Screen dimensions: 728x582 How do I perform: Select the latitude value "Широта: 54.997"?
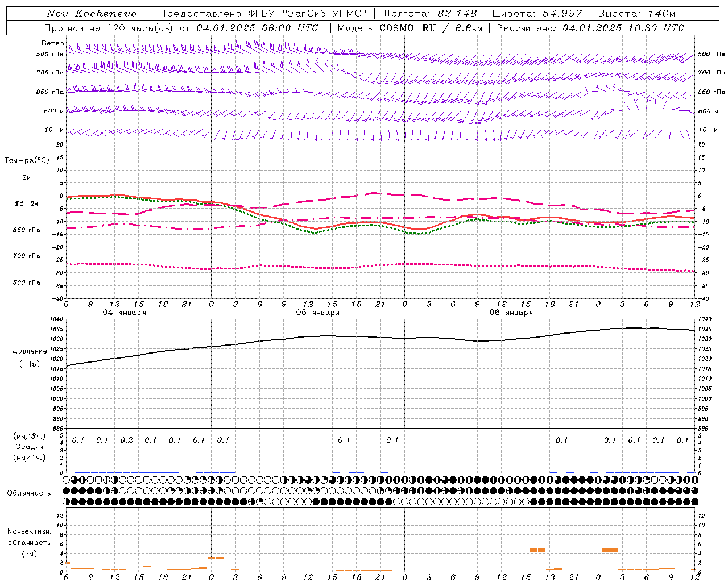click(x=537, y=14)
